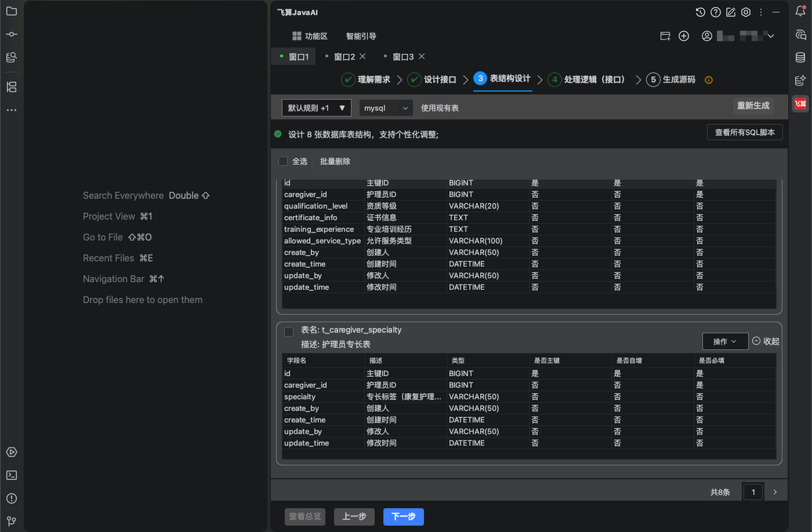Click the training_experience field cell

click(323, 230)
